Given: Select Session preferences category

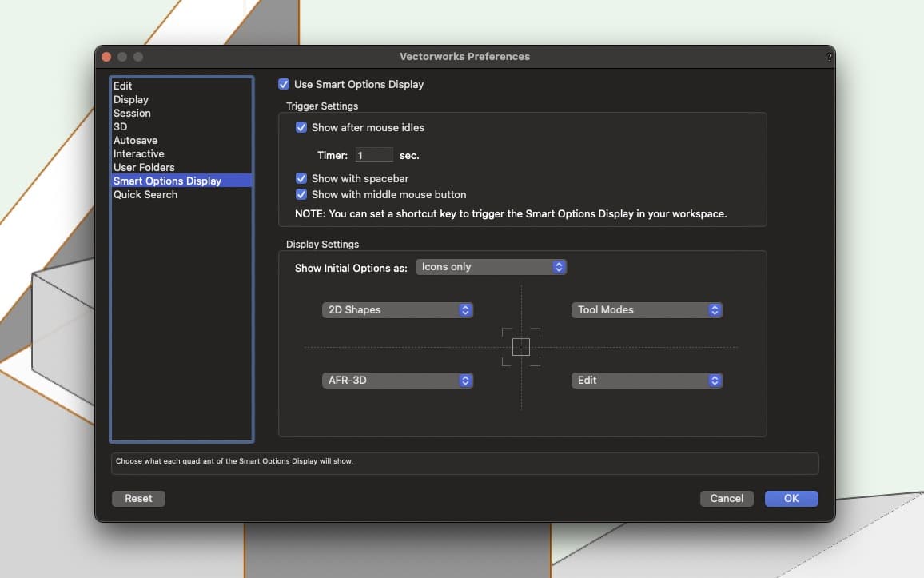Looking at the screenshot, I should (181, 114).
